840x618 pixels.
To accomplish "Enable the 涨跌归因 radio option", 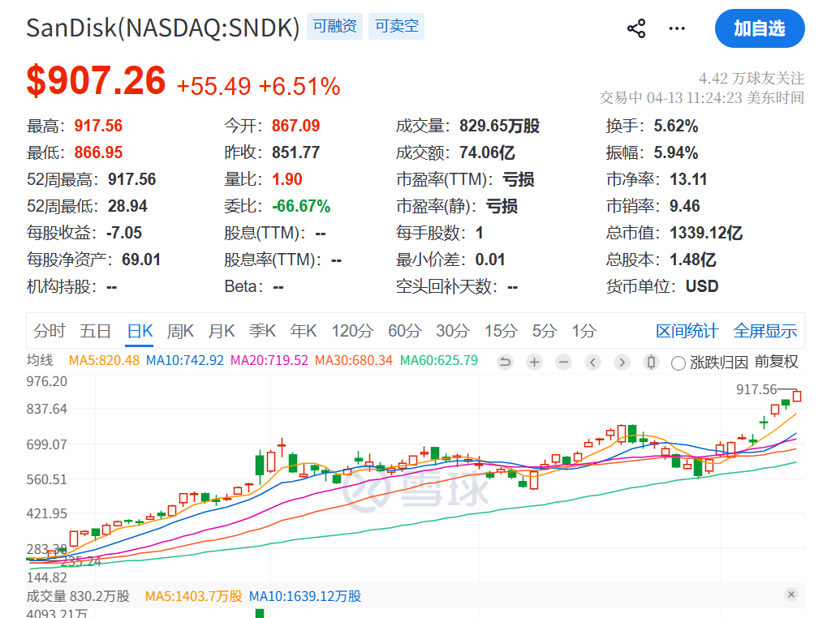I will click(x=678, y=363).
